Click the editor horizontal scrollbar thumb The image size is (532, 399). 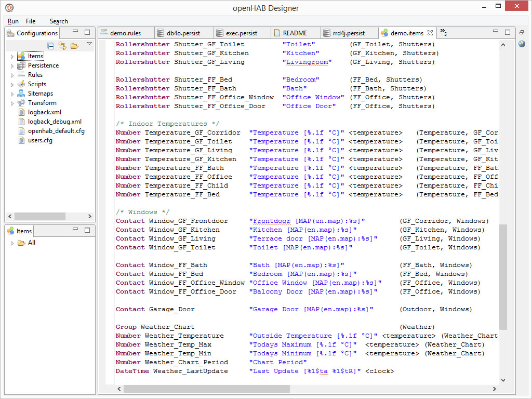pos(207,389)
